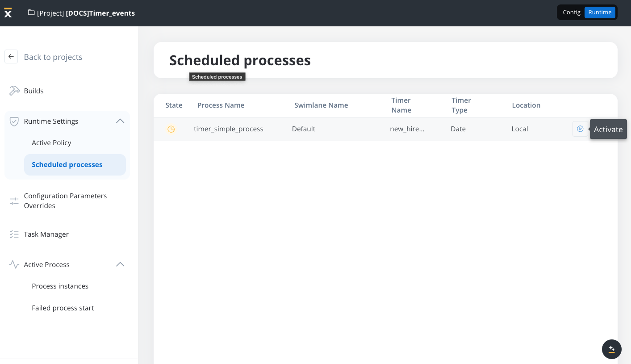Collapse the Active Process section
Image resolution: width=631 pixels, height=364 pixels.
pos(120,264)
